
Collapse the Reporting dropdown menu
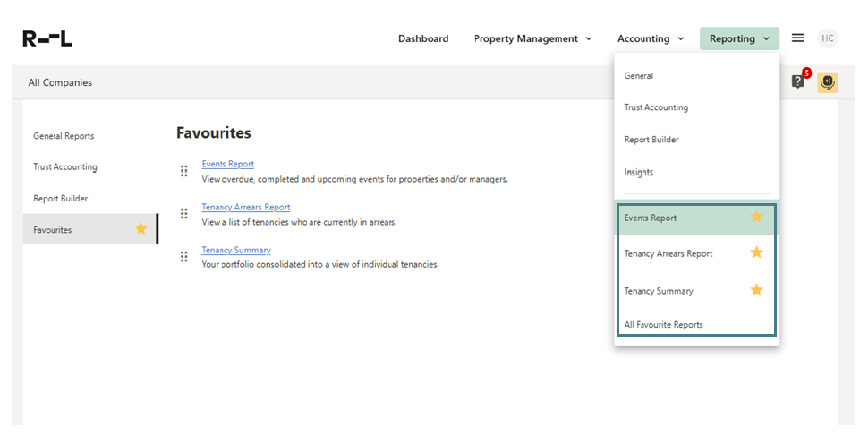739,38
